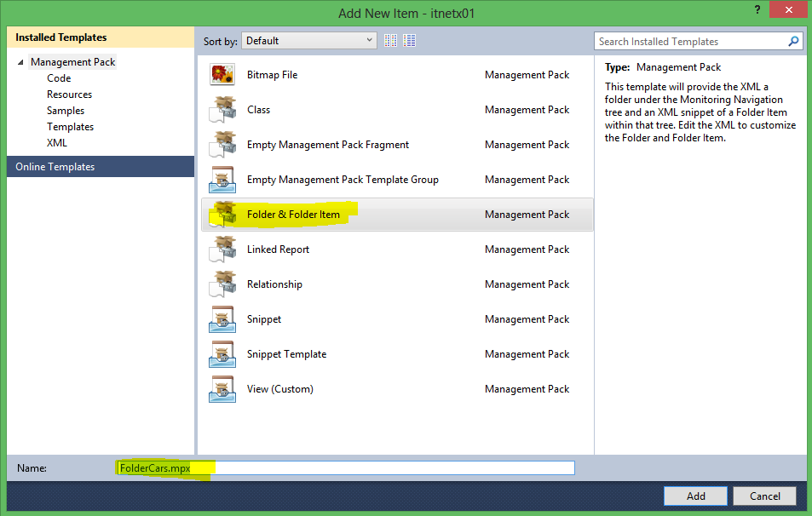Click the Linked Report template icon
This screenshot has height=516, width=812.
pos(222,249)
